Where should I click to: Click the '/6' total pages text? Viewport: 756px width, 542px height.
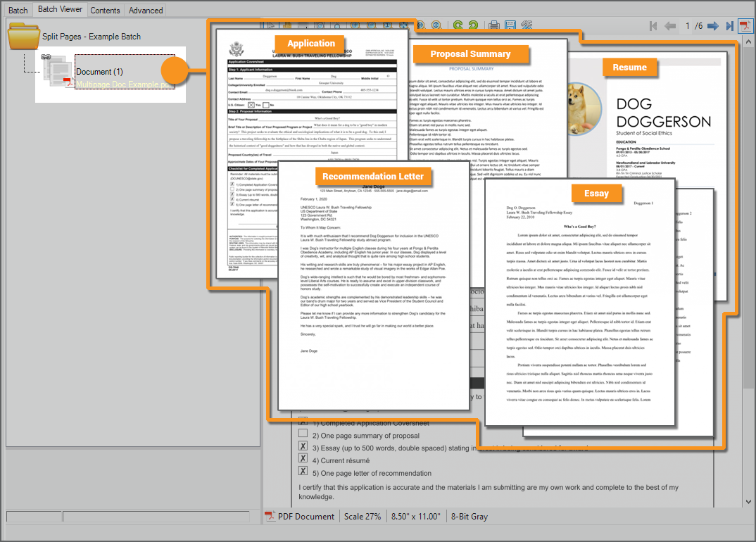point(698,26)
